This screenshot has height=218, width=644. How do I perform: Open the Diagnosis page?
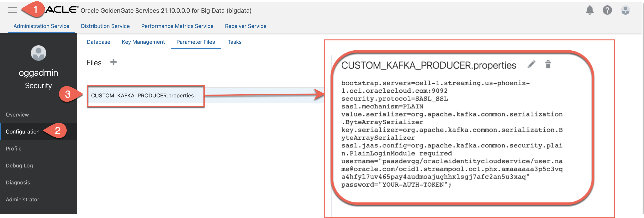click(18, 183)
